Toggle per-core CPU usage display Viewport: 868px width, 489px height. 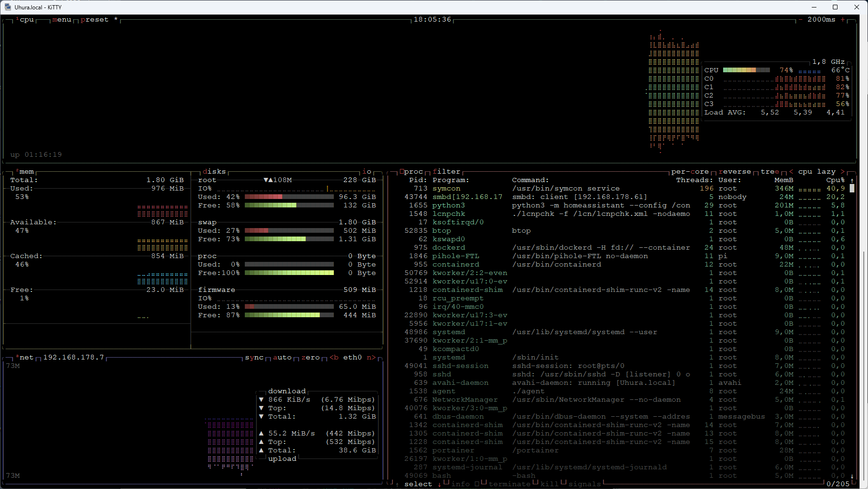pyautogui.click(x=690, y=172)
